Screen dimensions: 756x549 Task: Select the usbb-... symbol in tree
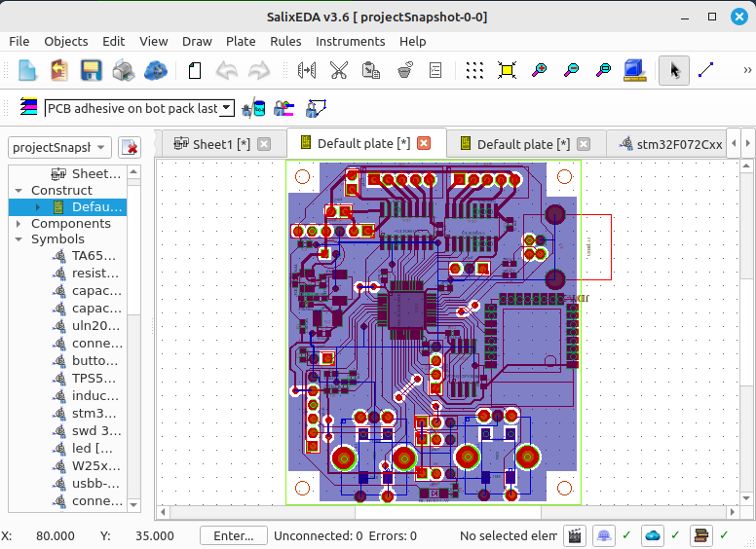(94, 483)
